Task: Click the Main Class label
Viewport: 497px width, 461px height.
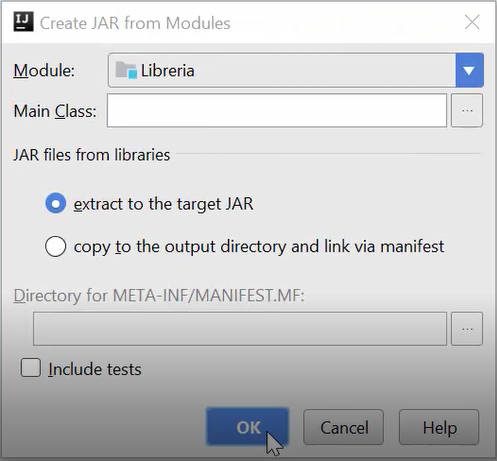Action: point(55,111)
